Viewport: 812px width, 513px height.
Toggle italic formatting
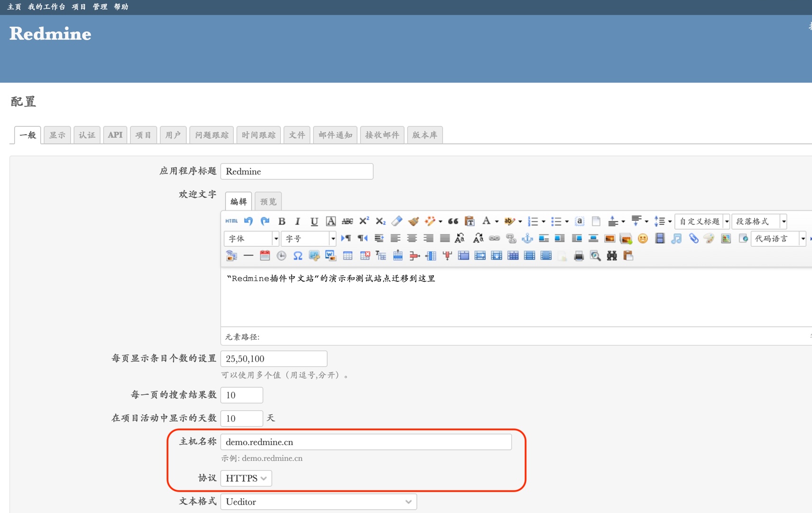point(297,221)
